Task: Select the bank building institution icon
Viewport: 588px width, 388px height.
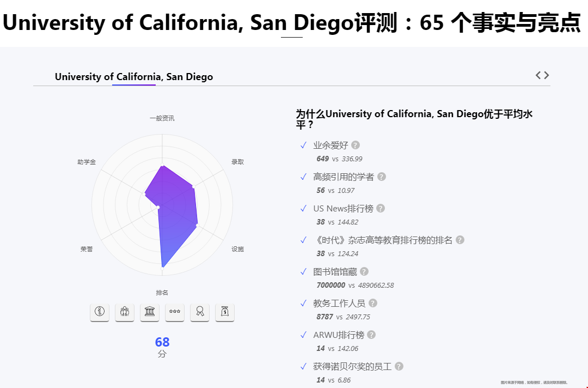Action: tap(149, 312)
